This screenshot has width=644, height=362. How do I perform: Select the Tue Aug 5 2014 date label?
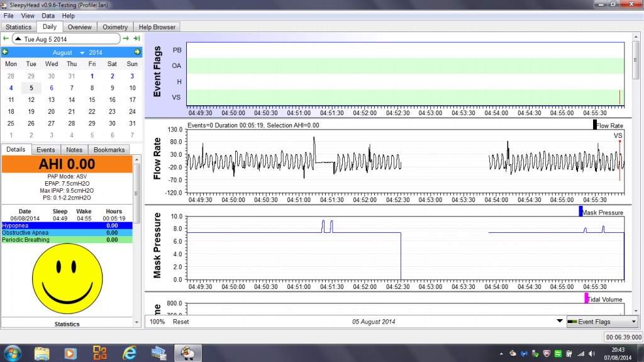tap(45, 39)
